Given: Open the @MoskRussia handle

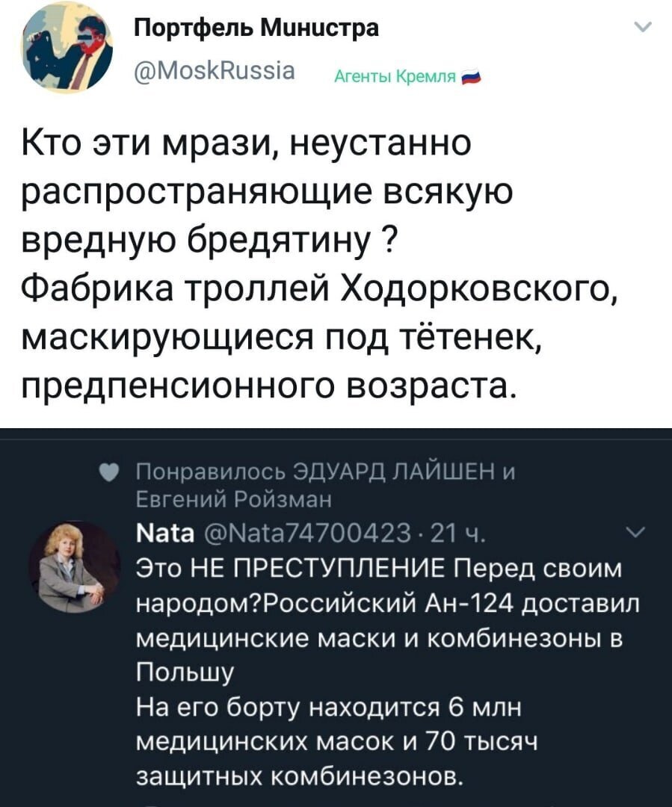Looking at the screenshot, I should tap(215, 70).
